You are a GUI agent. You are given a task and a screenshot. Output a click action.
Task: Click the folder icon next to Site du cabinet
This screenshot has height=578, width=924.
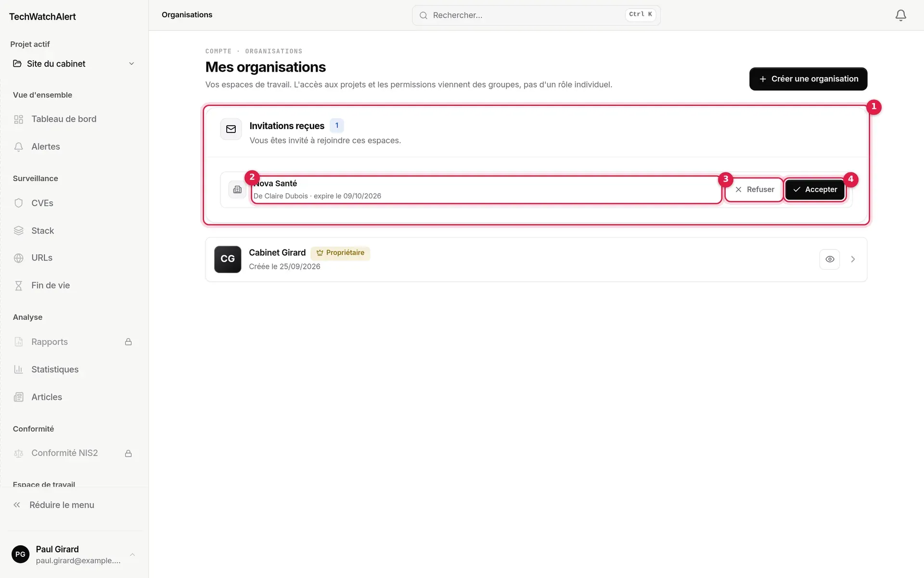17,64
